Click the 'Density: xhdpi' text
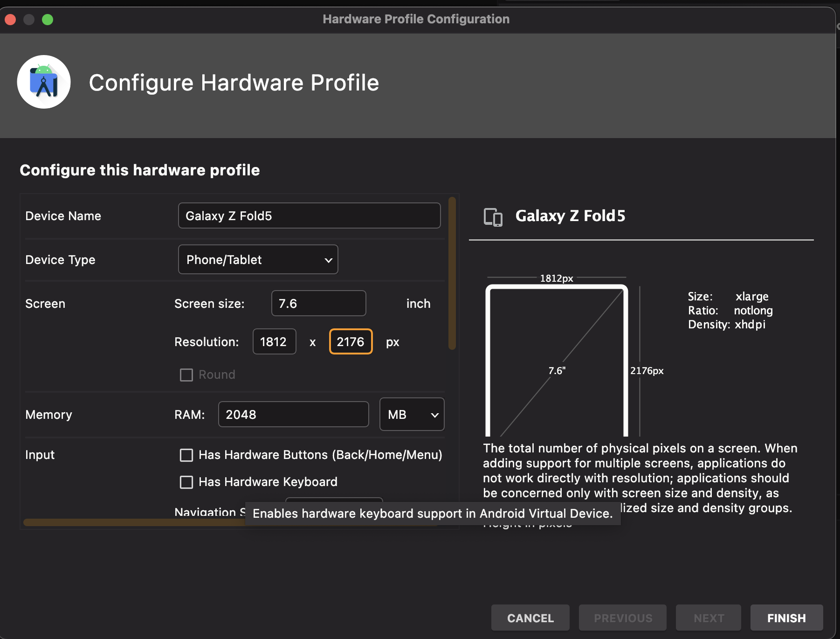840x639 pixels. point(727,325)
